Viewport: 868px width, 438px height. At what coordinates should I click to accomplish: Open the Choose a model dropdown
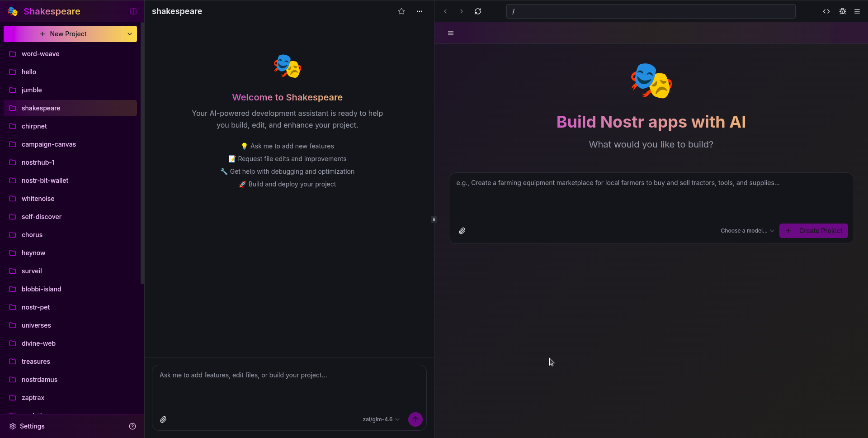(747, 231)
